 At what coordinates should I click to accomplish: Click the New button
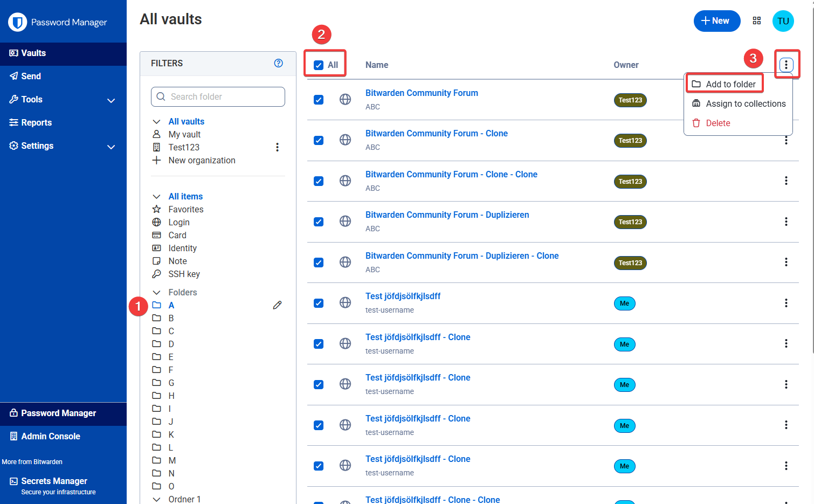(716, 21)
